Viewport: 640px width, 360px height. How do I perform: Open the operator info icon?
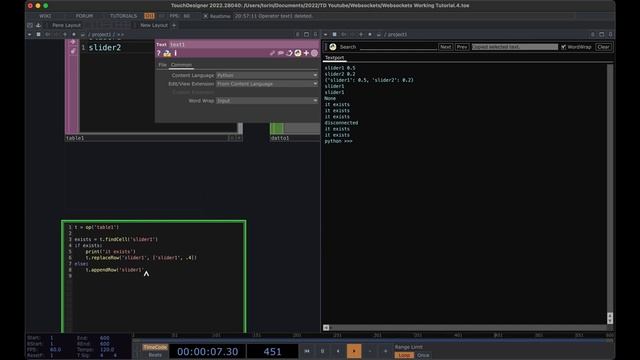pos(176,53)
